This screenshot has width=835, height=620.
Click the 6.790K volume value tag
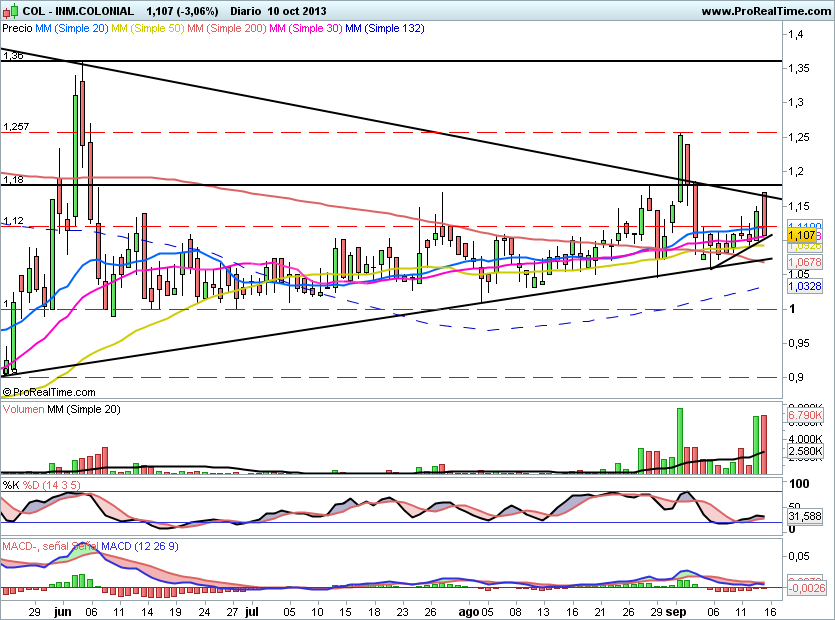tap(804, 415)
